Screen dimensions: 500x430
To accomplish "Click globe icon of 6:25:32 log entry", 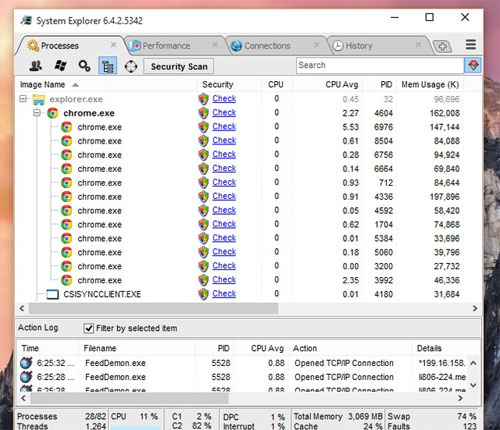I will click(26, 363).
